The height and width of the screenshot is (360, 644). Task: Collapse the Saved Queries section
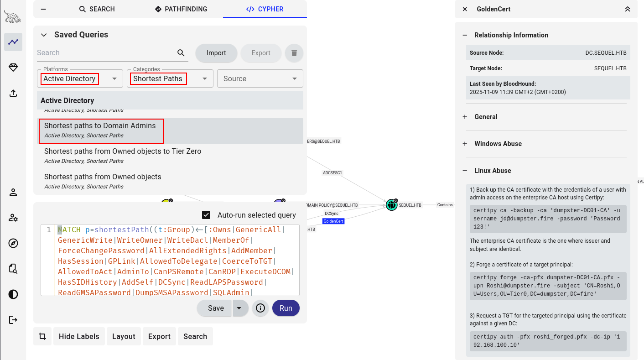(44, 35)
